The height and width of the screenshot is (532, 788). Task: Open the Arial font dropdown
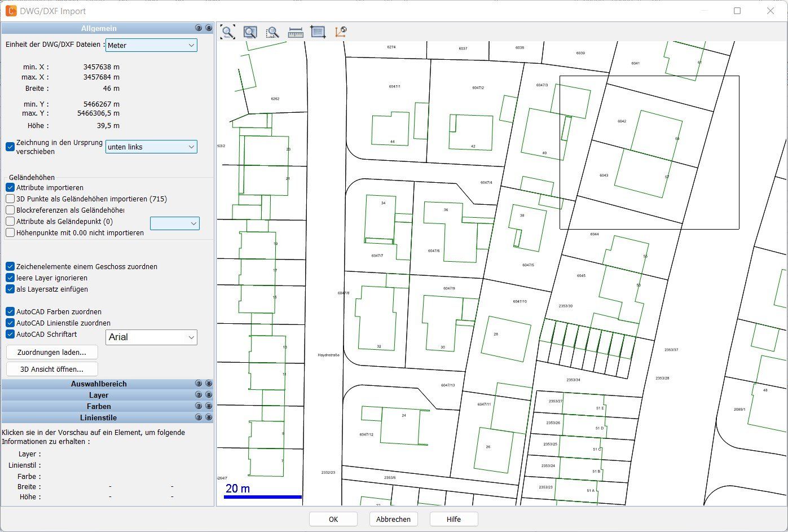coord(151,337)
